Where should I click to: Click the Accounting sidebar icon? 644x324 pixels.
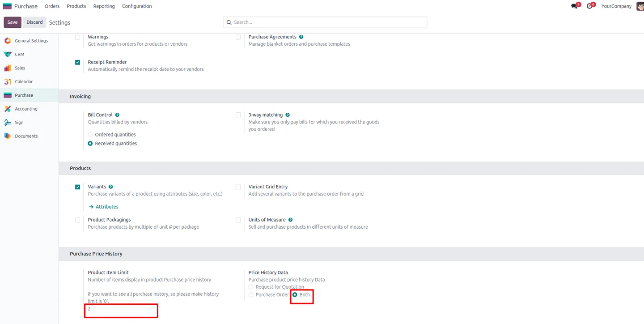(8, 109)
